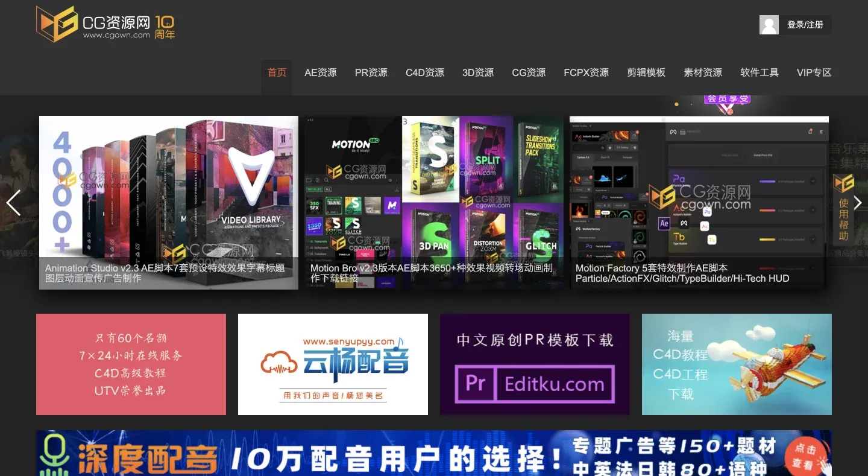Open the Motion Bro v2.3 slide thumbnail
This screenshot has width=868, height=476.
click(434, 203)
